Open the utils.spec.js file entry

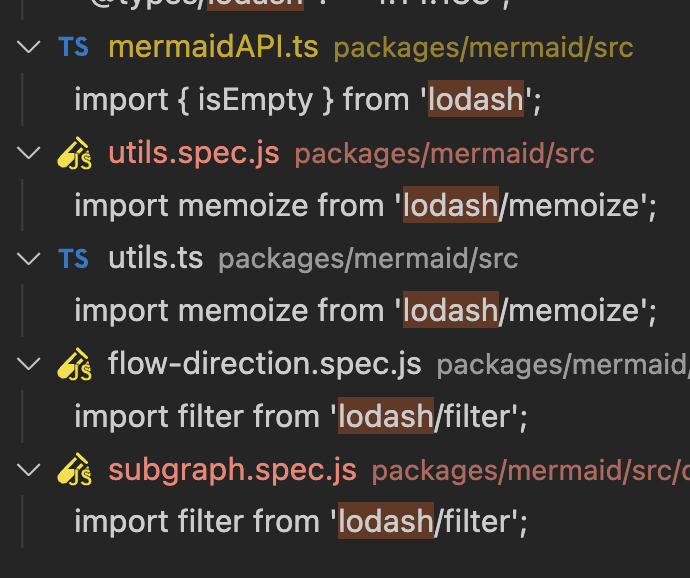point(194,154)
